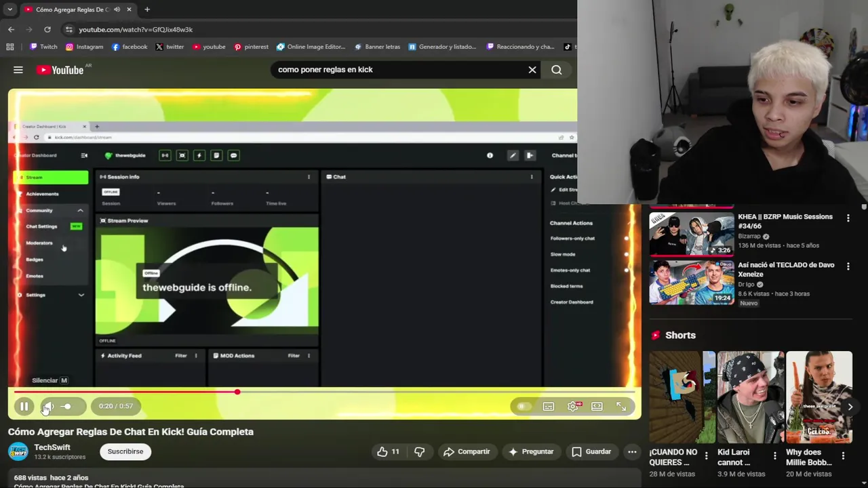Screen dimensions: 868x488
Task: Close the Cómo Agregar Reglas tab
Action: click(x=129, y=9)
